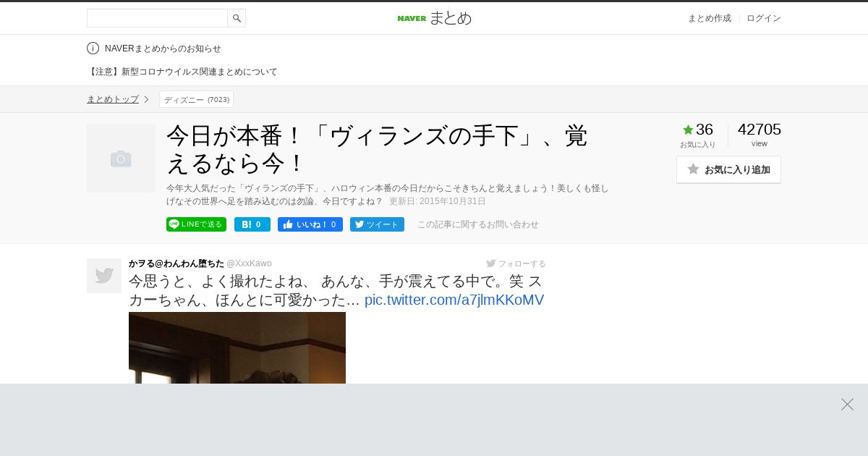Open the @XxxKawo Twitter handle

point(249,263)
